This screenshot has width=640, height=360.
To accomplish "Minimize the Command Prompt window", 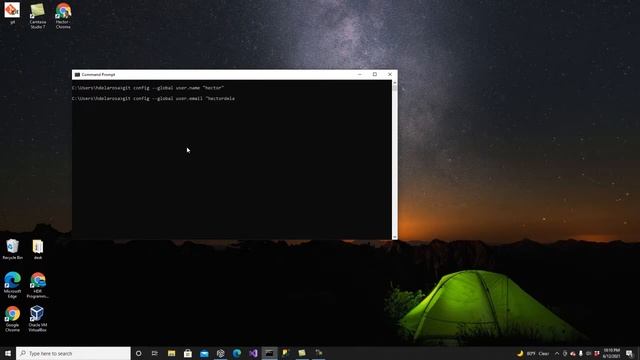I will pos(360,75).
